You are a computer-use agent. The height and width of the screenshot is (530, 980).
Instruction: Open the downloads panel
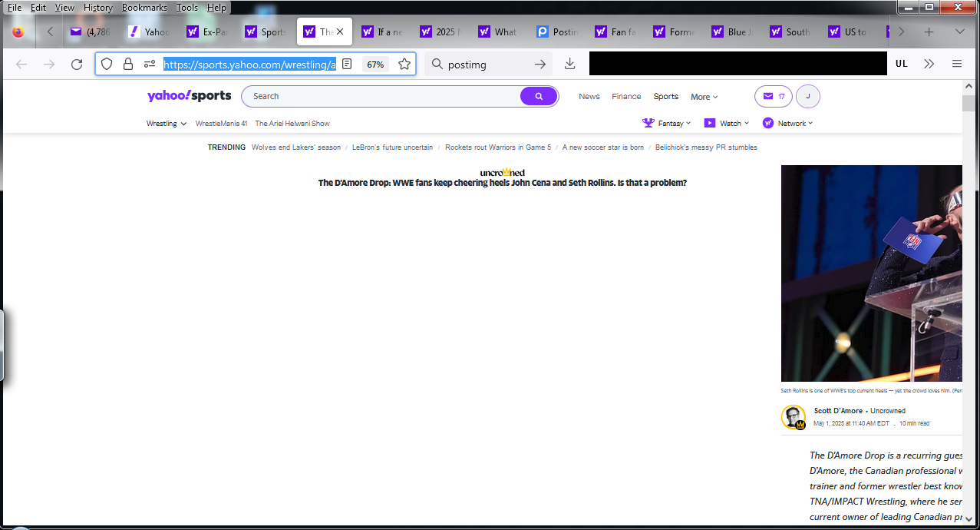[x=569, y=65]
